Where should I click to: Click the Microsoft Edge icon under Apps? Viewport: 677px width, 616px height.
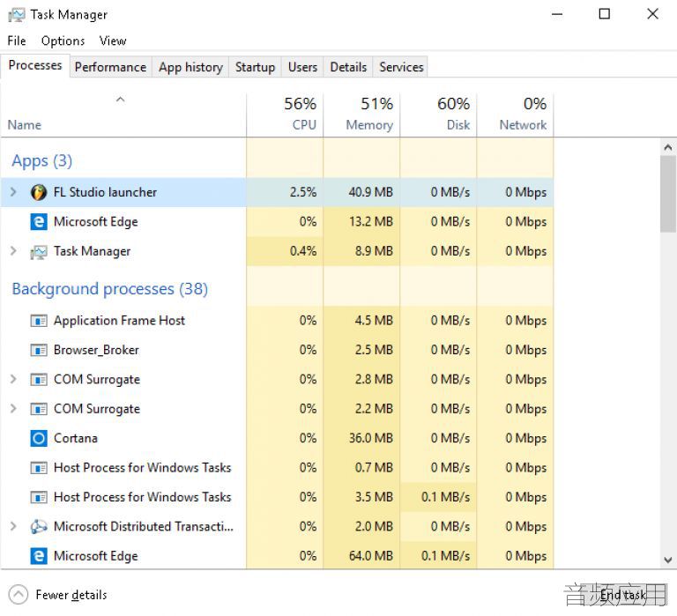pyautogui.click(x=39, y=222)
